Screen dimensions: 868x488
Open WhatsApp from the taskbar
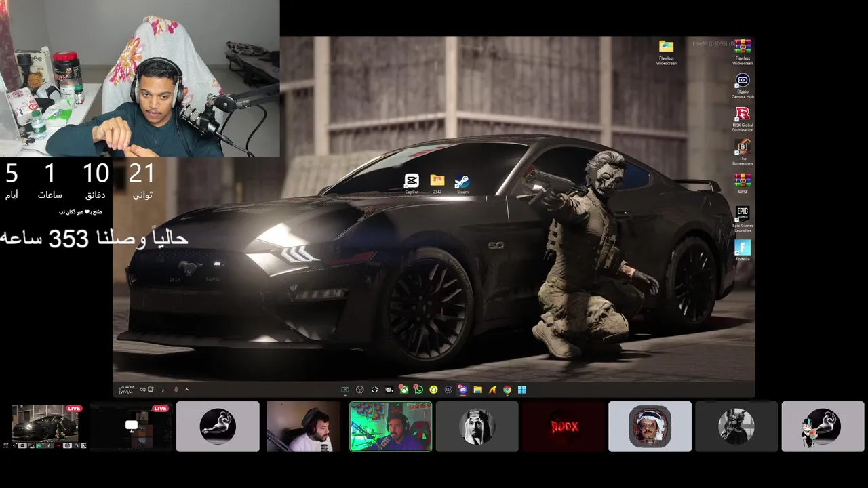(418, 390)
